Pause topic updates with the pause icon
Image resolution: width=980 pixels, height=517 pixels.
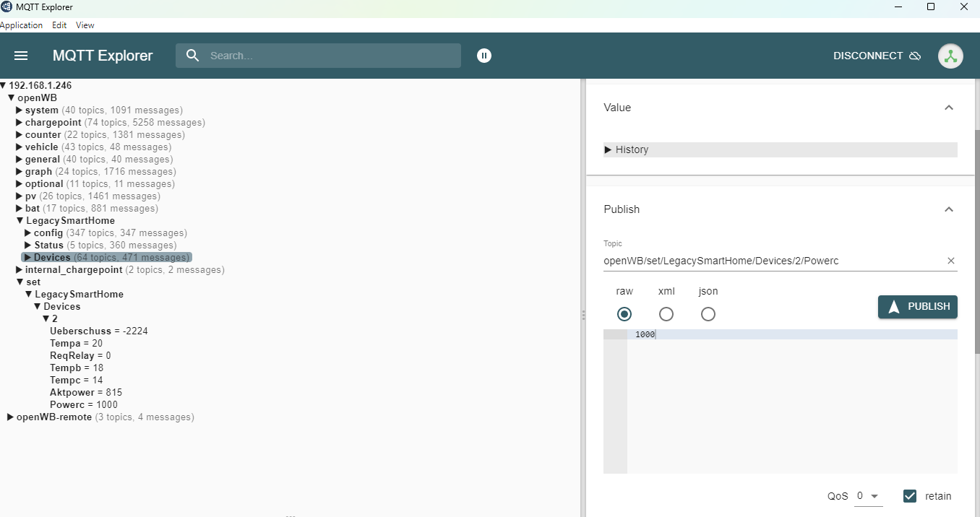click(x=484, y=56)
